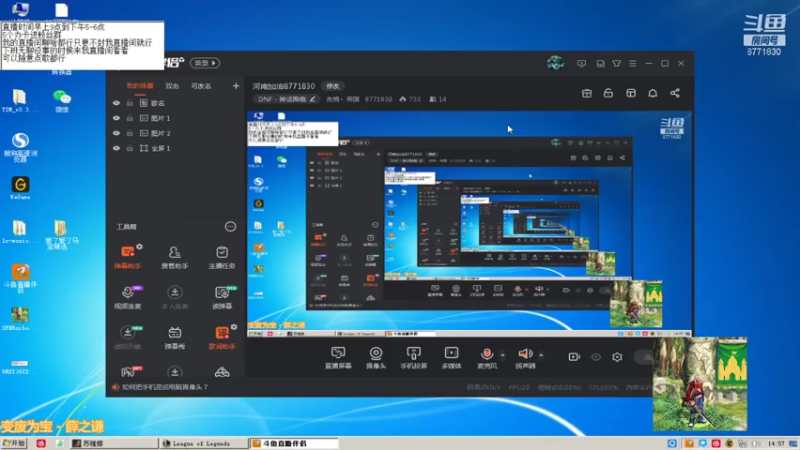Open the 主播任务 streamer tasks tool

(222, 257)
